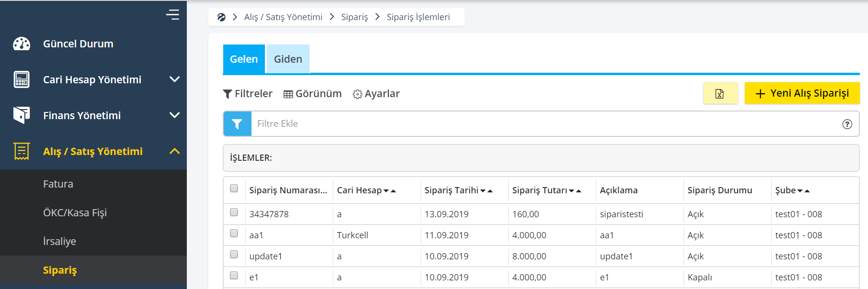This screenshot has height=289, width=868.
Task: Click the amount 160,00 cell
Action: (x=525, y=214)
